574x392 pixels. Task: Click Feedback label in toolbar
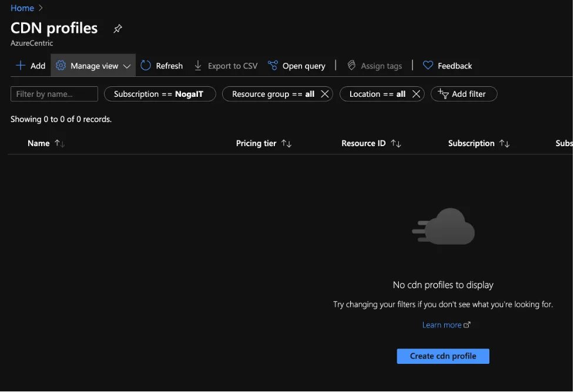point(455,66)
